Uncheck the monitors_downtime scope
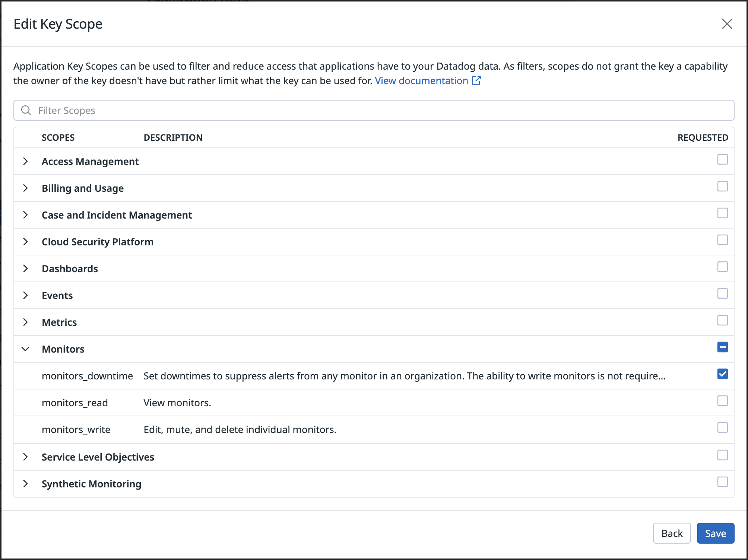 coord(722,374)
